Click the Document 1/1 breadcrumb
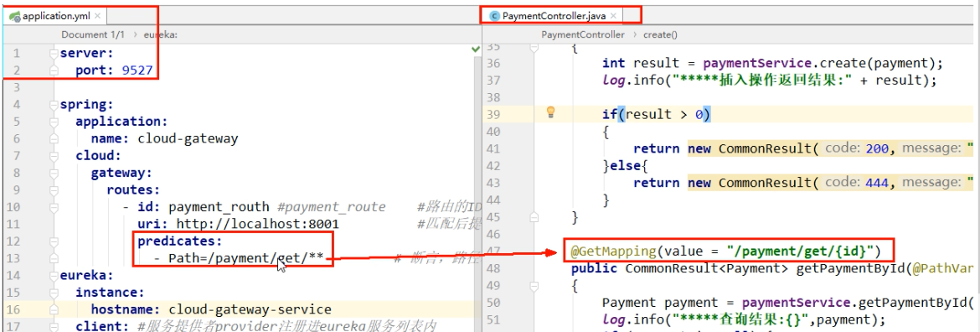This screenshot has width=980, height=332. [x=91, y=35]
